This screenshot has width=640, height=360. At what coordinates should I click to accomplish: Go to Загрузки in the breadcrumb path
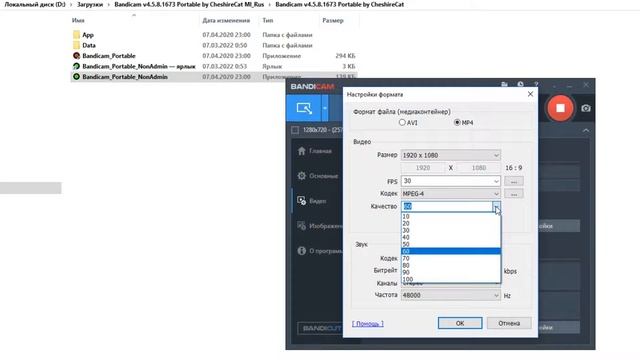click(90, 4)
